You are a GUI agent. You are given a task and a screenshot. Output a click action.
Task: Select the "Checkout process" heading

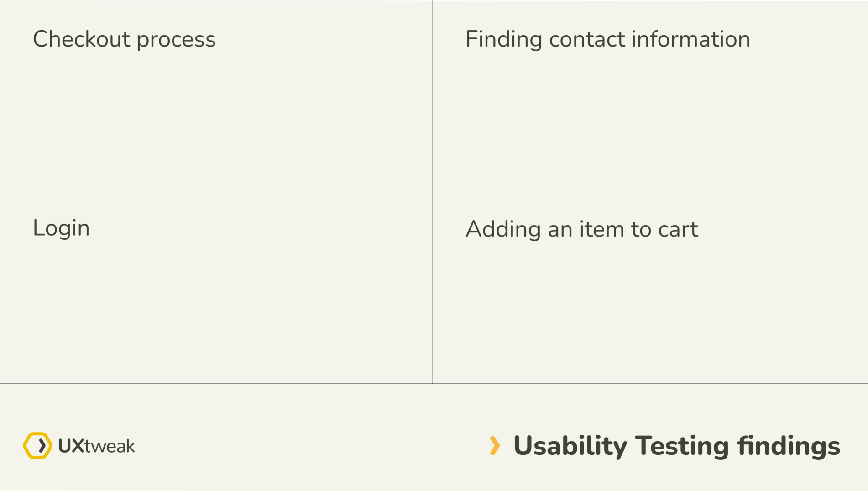[124, 39]
